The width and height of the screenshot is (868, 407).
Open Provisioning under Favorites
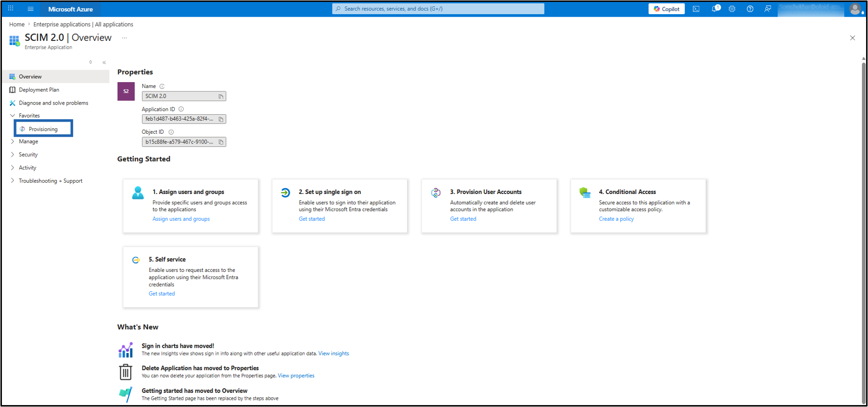click(x=44, y=129)
